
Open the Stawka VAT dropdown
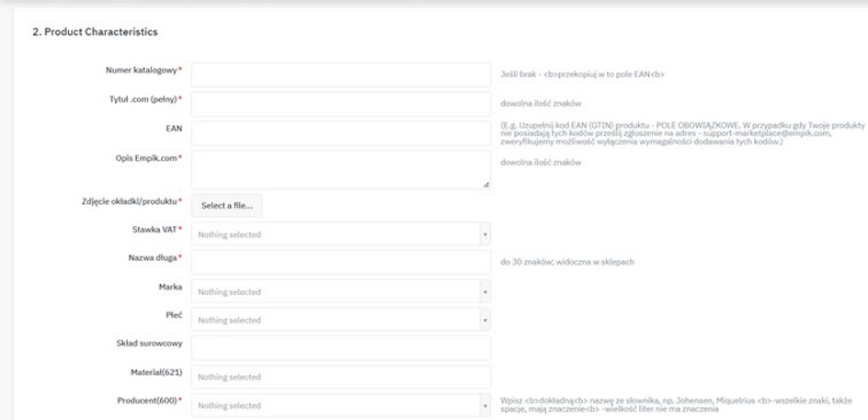(340, 234)
